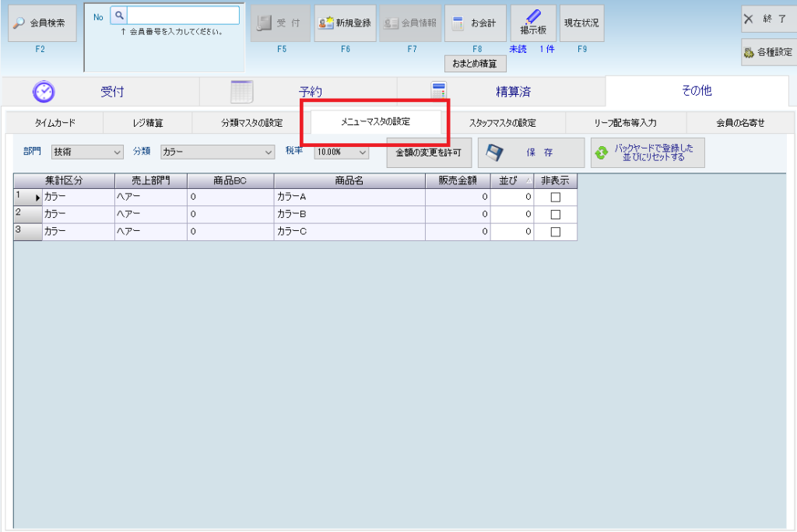Image resolution: width=797 pixels, height=532 pixels.
Task: Check 非表示 box for カラーA
Action: (555, 198)
